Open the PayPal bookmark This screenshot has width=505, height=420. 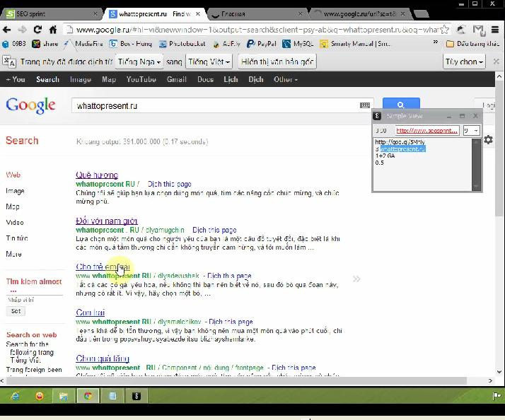click(x=262, y=44)
